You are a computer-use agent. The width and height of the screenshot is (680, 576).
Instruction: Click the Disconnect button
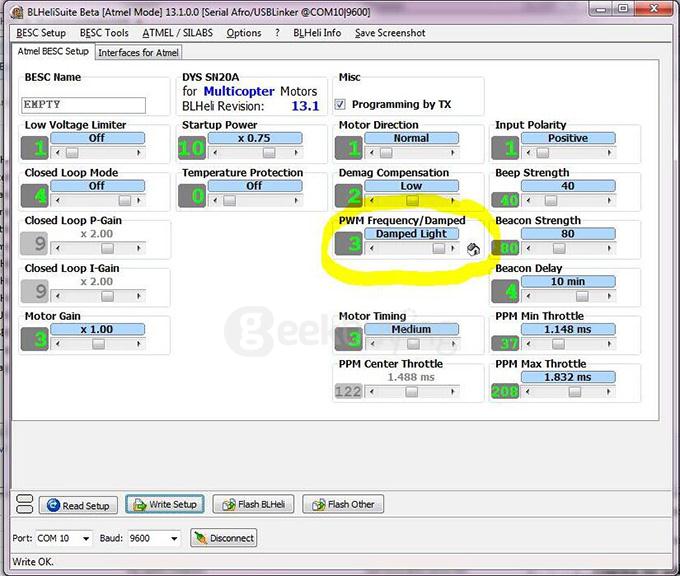pyautogui.click(x=224, y=538)
